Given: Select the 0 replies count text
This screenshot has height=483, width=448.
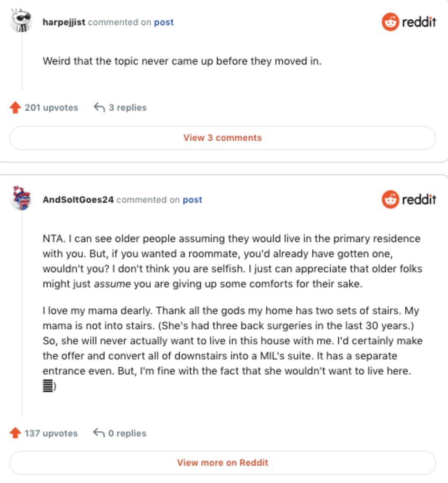Looking at the screenshot, I should coord(127,433).
